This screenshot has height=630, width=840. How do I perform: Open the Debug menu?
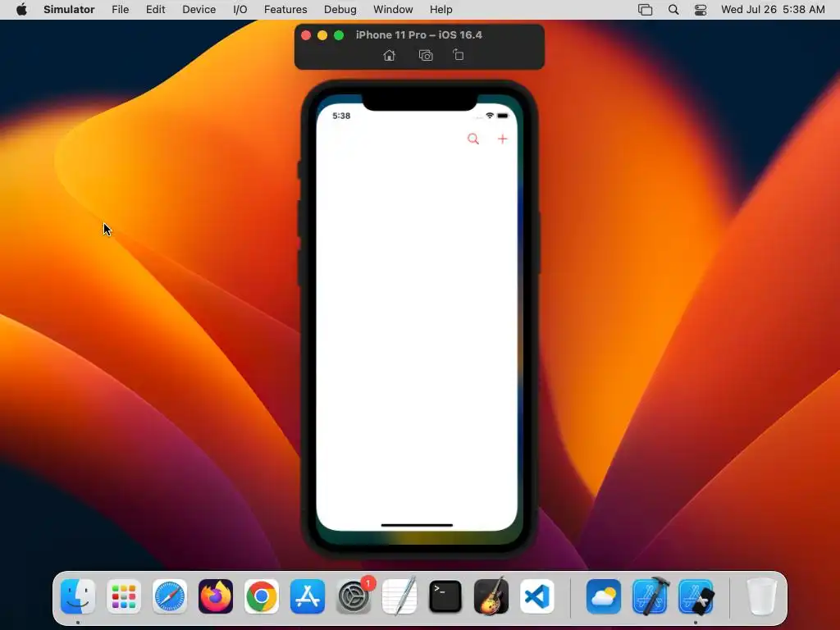coord(340,10)
